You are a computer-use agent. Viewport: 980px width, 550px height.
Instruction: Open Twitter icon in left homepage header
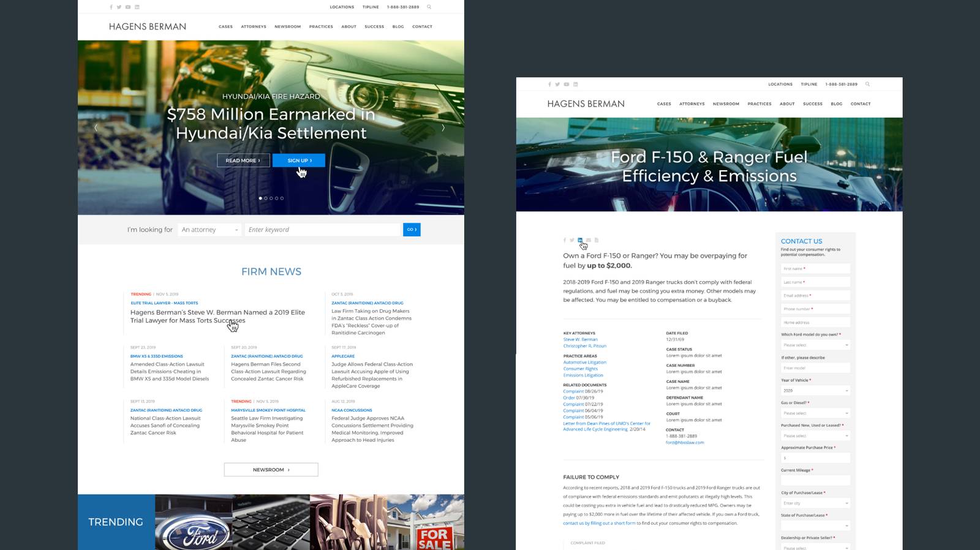[119, 7]
